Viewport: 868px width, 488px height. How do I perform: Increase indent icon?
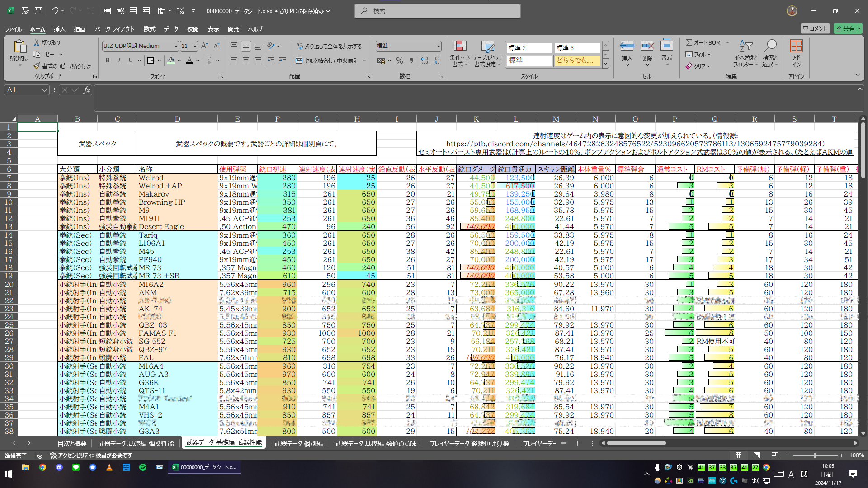click(x=283, y=61)
